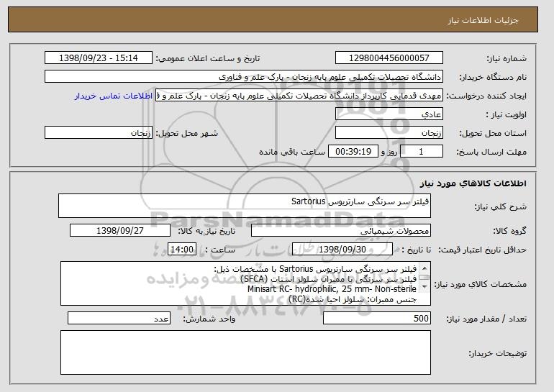Click the label تاریخ و ساعت اعلان عمومی
The image size is (554, 392).
point(208,58)
